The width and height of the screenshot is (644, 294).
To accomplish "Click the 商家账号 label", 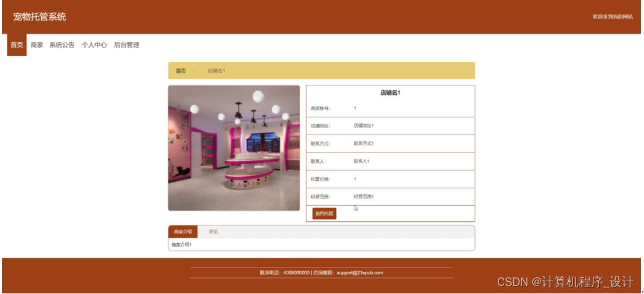I will 320,108.
